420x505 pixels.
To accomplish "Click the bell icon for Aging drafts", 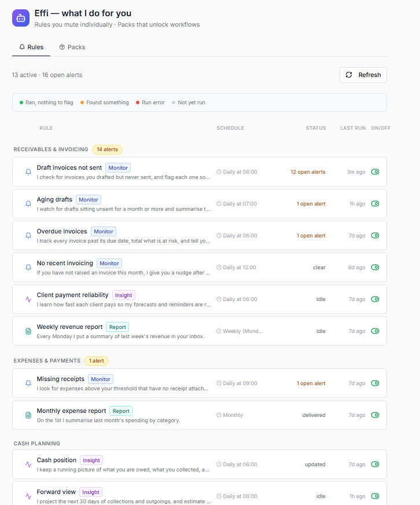I will coord(28,203).
